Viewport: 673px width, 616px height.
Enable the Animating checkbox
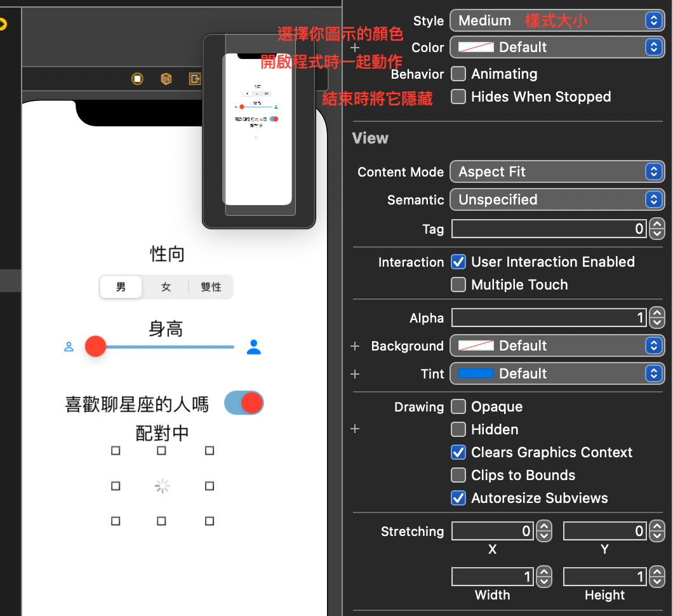458,74
